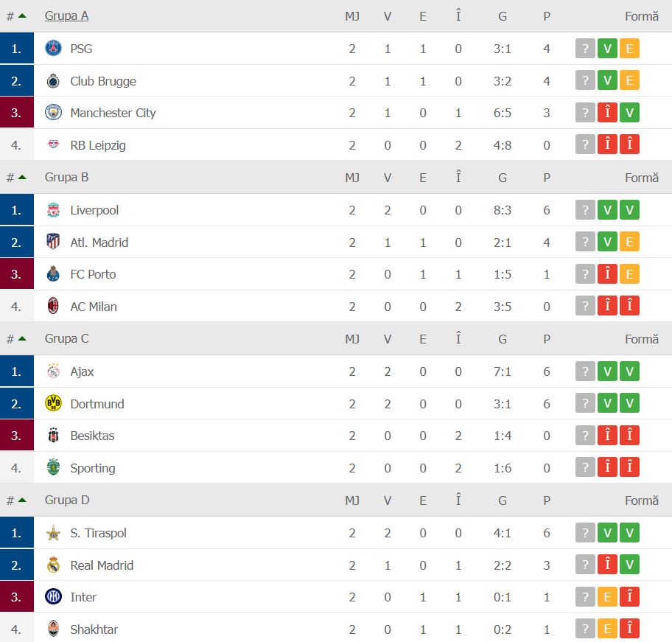672x642 pixels.
Task: Click the Ajax club crest icon
Action: (x=53, y=371)
